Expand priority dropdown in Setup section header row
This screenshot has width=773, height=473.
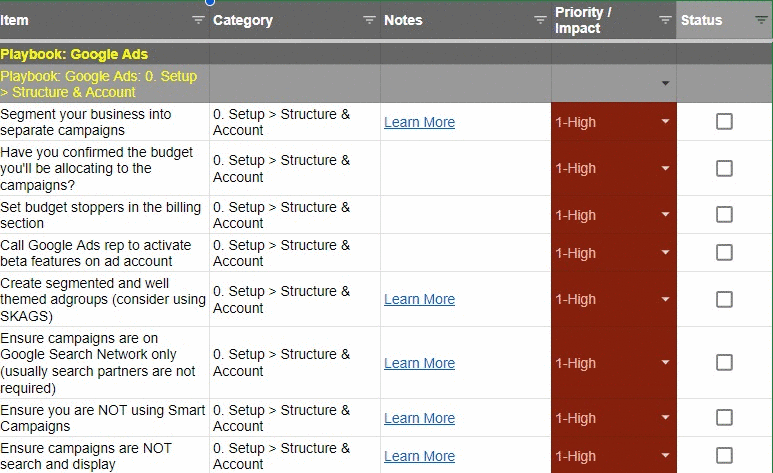[x=666, y=83]
